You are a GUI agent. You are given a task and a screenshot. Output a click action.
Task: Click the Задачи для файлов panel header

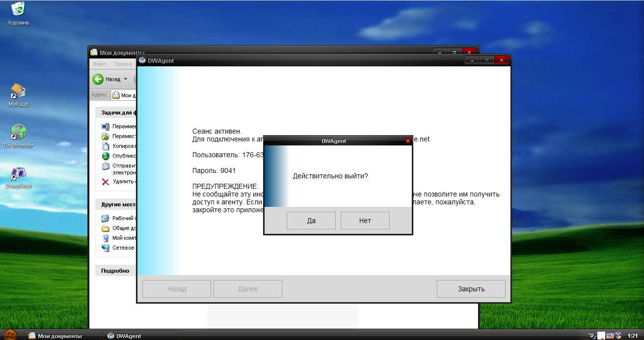click(x=116, y=113)
